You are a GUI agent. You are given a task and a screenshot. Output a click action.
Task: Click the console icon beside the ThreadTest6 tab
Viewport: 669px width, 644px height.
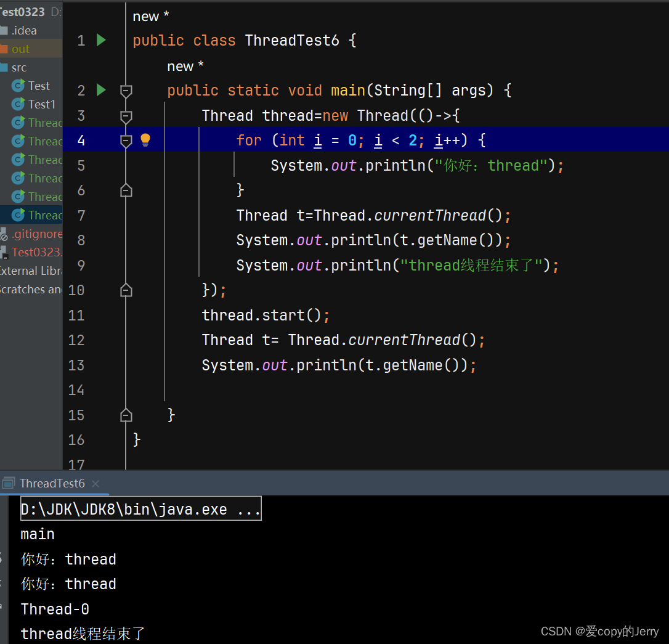click(8, 483)
